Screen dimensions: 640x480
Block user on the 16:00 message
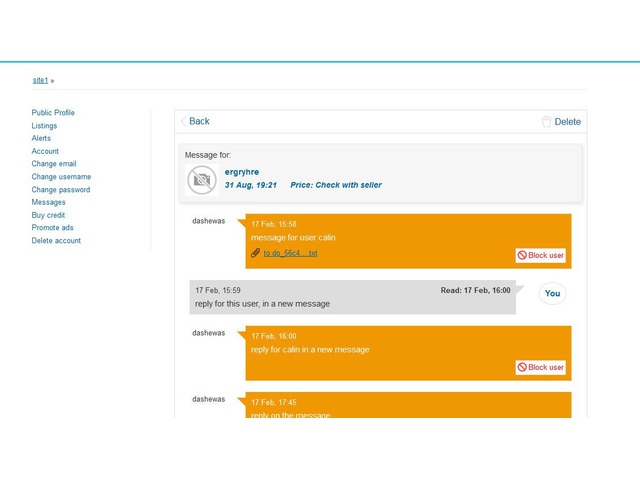(x=540, y=367)
